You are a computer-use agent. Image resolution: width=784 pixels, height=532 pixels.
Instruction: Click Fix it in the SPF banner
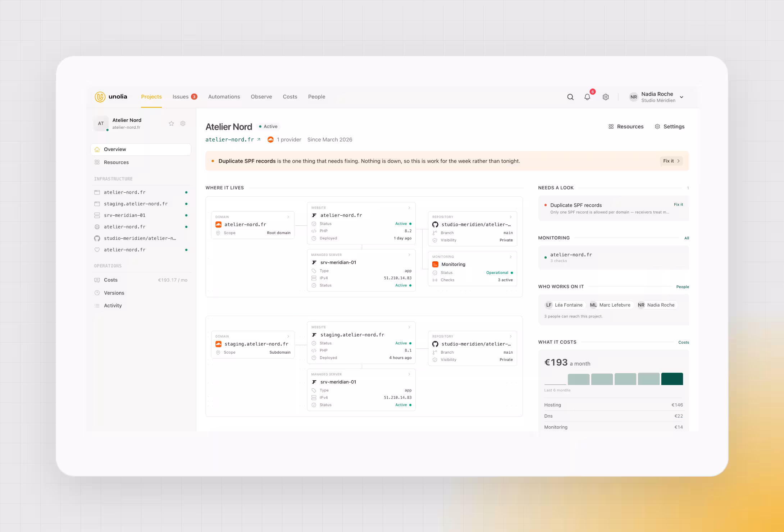pos(671,161)
